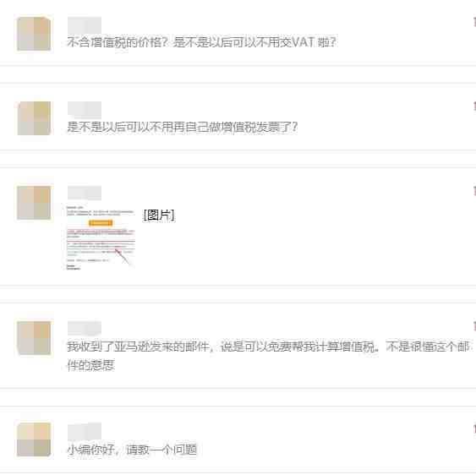Viewport: 476px width, 475px height.
Task: Click blurred username above 不含增值税的价格 comment
Action: point(85,25)
